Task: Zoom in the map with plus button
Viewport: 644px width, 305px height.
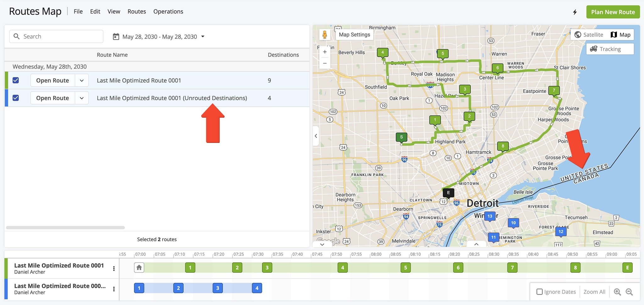Action: (x=325, y=52)
